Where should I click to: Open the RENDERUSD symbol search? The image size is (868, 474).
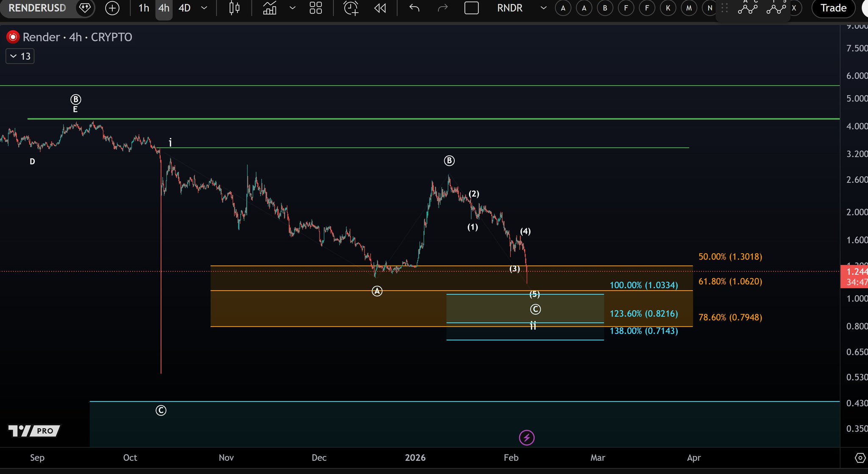coord(37,8)
